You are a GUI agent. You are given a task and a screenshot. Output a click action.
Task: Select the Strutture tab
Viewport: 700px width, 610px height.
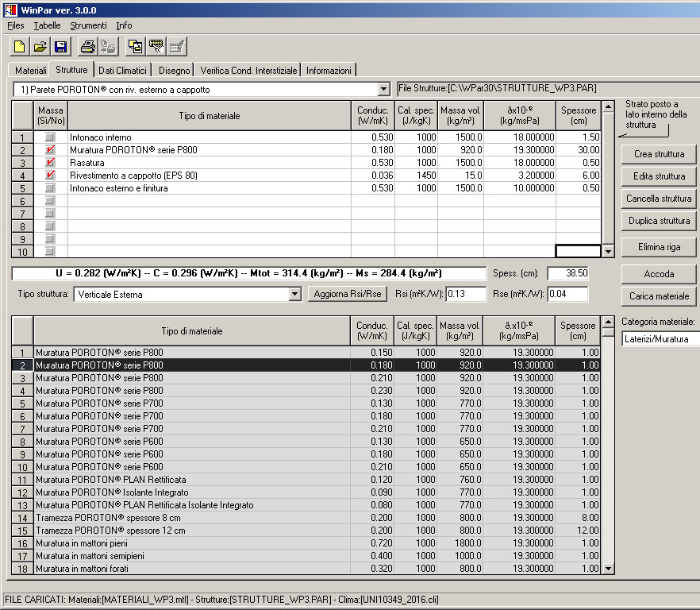coord(71,70)
